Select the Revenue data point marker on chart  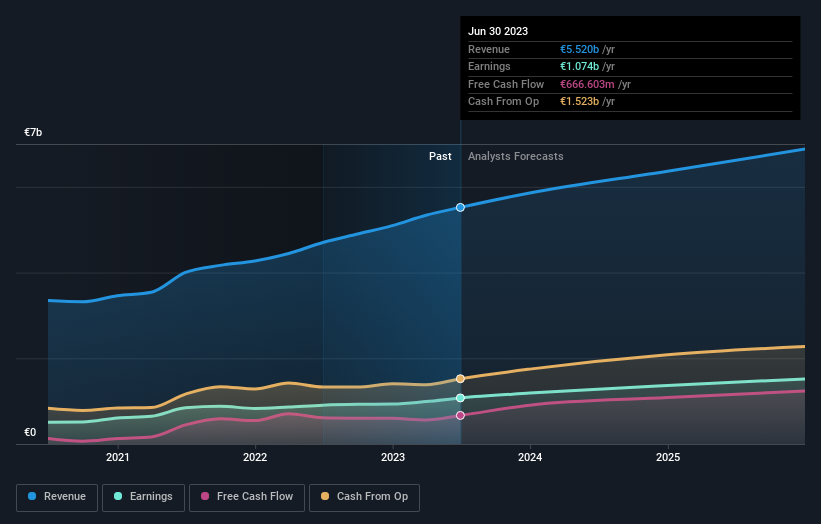(460, 207)
